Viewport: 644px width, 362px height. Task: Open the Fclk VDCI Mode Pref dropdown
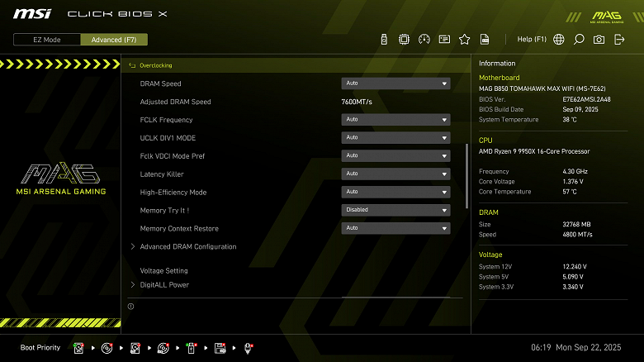point(395,156)
